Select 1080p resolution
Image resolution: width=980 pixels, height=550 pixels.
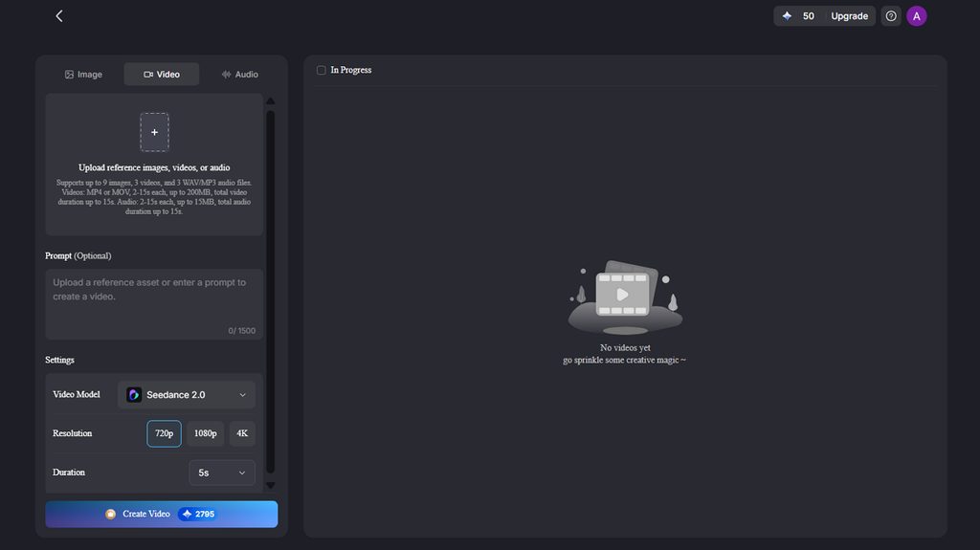click(205, 433)
